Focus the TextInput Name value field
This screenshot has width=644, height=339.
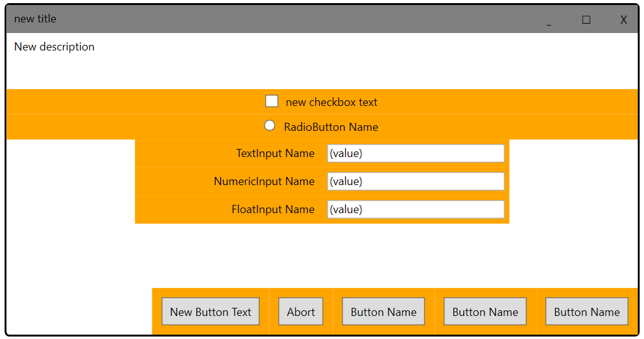coord(416,153)
